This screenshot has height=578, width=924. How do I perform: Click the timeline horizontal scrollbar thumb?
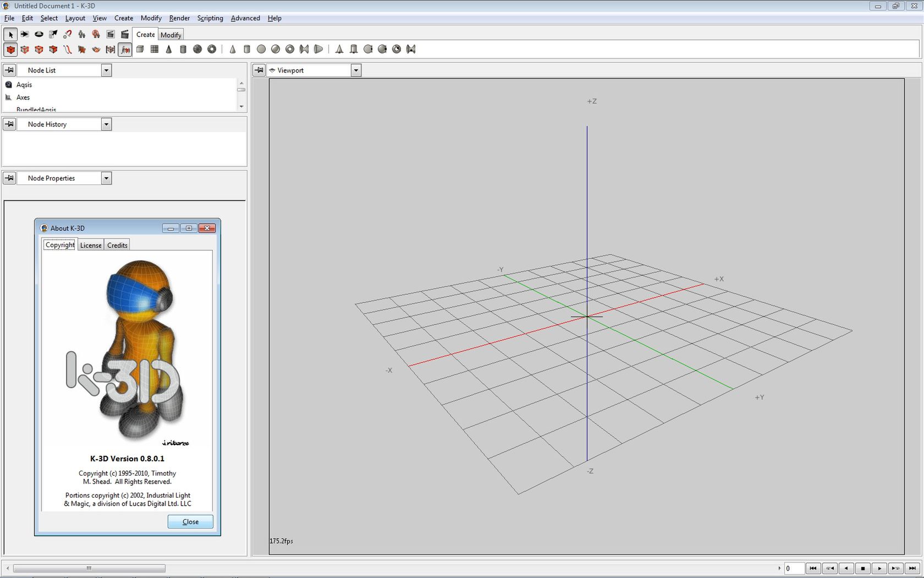pos(89,568)
